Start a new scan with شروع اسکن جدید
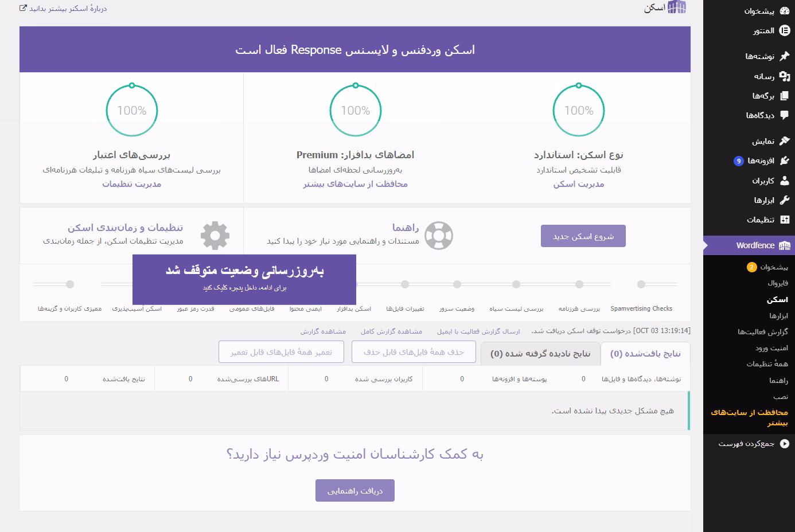 tap(583, 236)
